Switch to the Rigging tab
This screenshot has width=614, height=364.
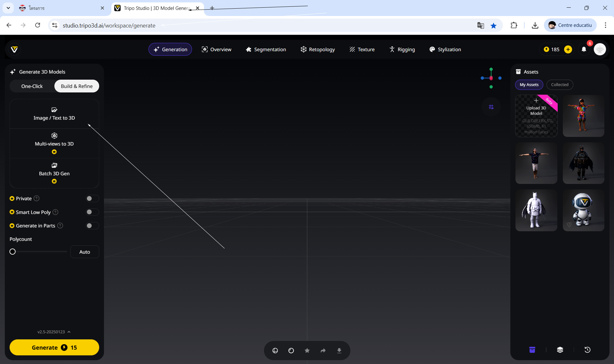[x=402, y=49]
